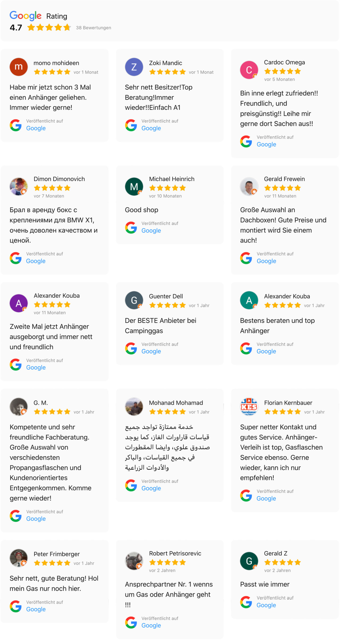Click the star rating in Dimon Dimonovich's review

(x=52, y=188)
